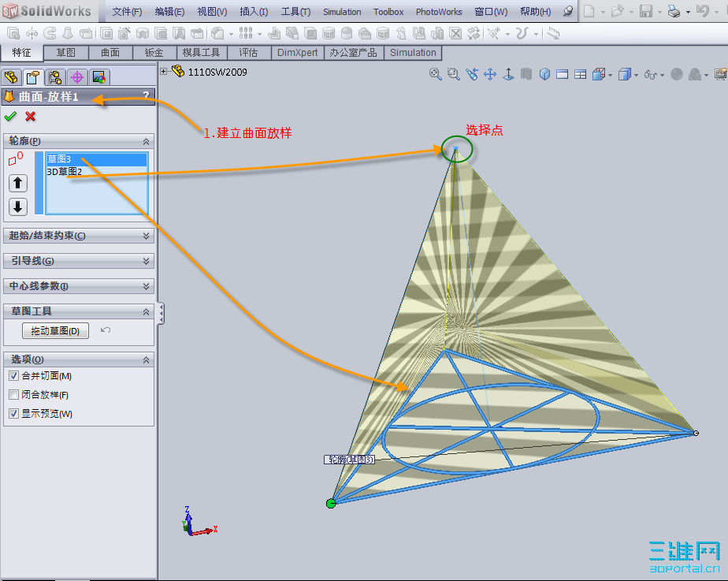Switch to the 草图 command tab
The height and width of the screenshot is (581, 728).
(66, 53)
